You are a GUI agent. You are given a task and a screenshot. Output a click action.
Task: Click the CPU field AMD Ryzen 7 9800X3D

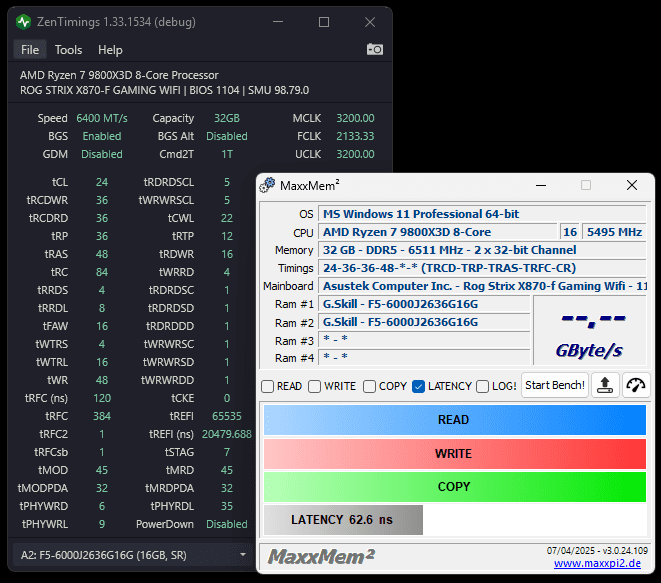pos(438,232)
